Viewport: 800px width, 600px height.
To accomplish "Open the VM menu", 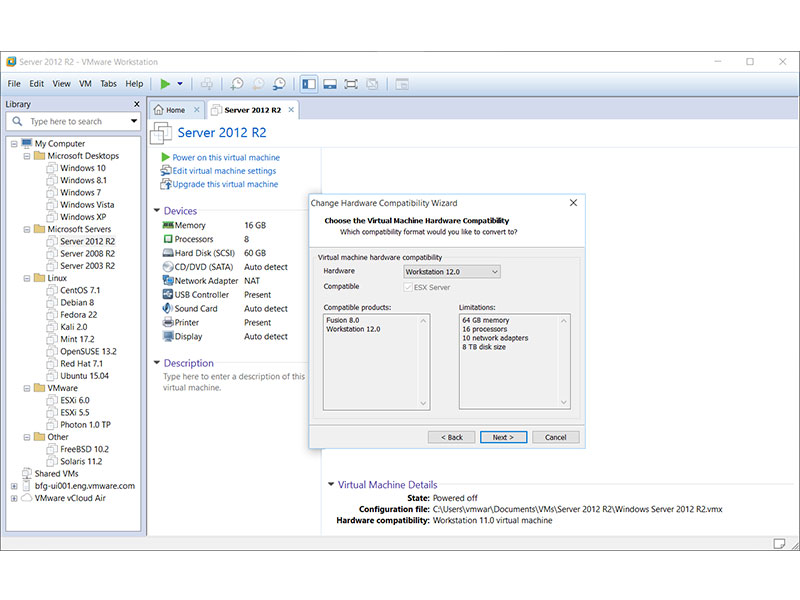I will 85,84.
